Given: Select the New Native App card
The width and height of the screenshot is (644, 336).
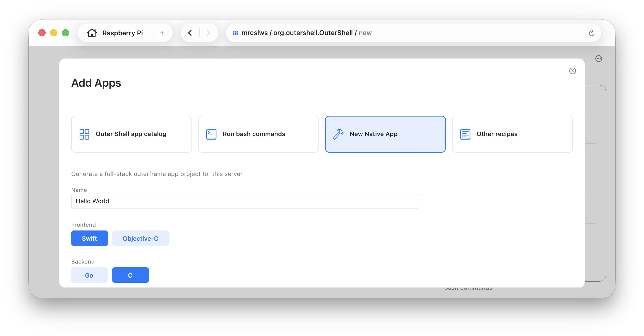Looking at the screenshot, I should pos(385,134).
